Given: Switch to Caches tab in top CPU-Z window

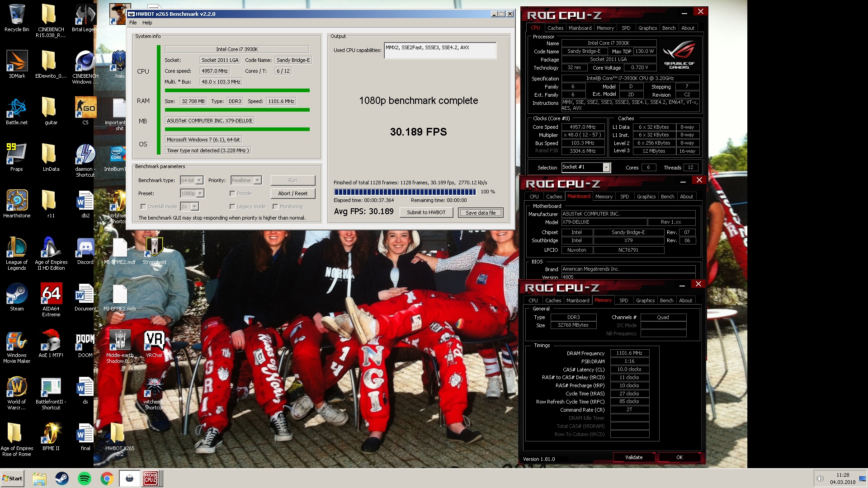Looking at the screenshot, I should (555, 28).
